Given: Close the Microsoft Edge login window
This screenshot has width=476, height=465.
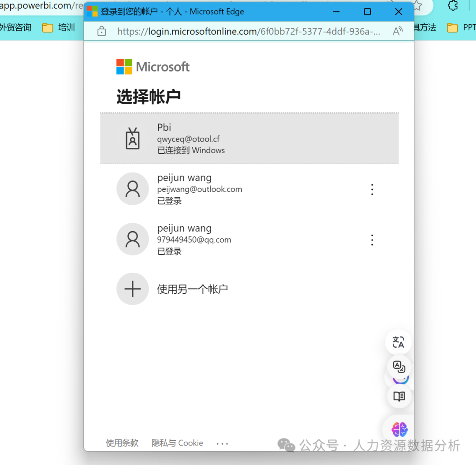Looking at the screenshot, I should click(x=398, y=11).
